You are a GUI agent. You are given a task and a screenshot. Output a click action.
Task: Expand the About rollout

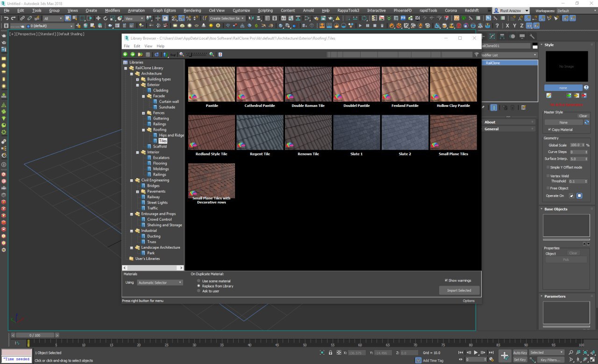coord(508,122)
